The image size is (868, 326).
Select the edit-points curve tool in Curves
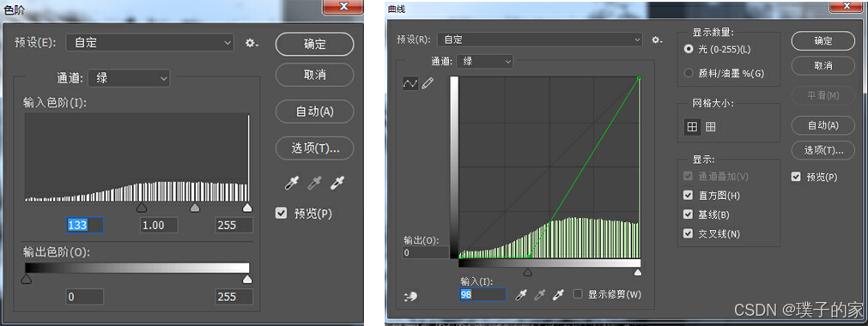pyautogui.click(x=410, y=83)
